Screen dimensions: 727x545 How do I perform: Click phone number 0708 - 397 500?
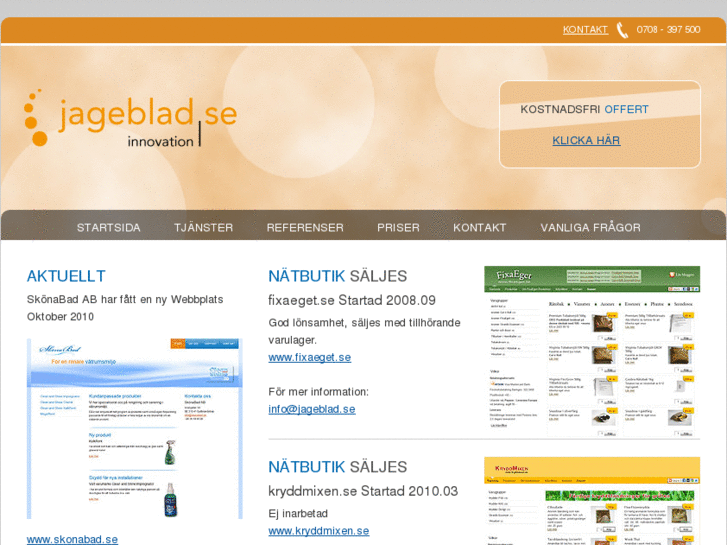click(668, 30)
